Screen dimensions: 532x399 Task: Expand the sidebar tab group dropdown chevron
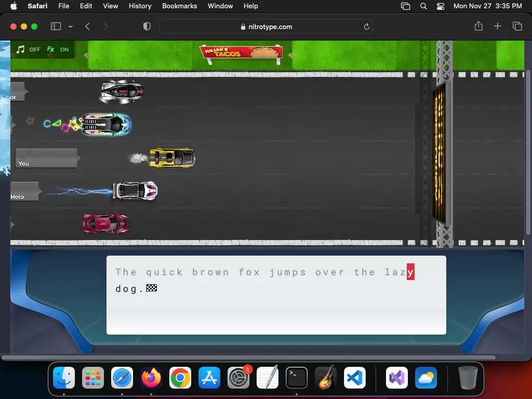click(70, 26)
